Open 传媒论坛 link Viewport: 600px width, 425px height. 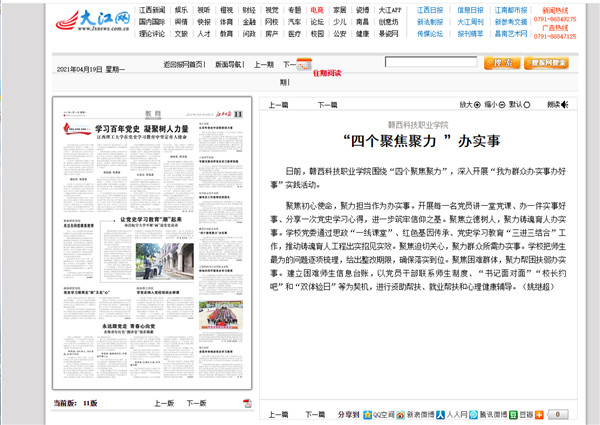(x=430, y=34)
